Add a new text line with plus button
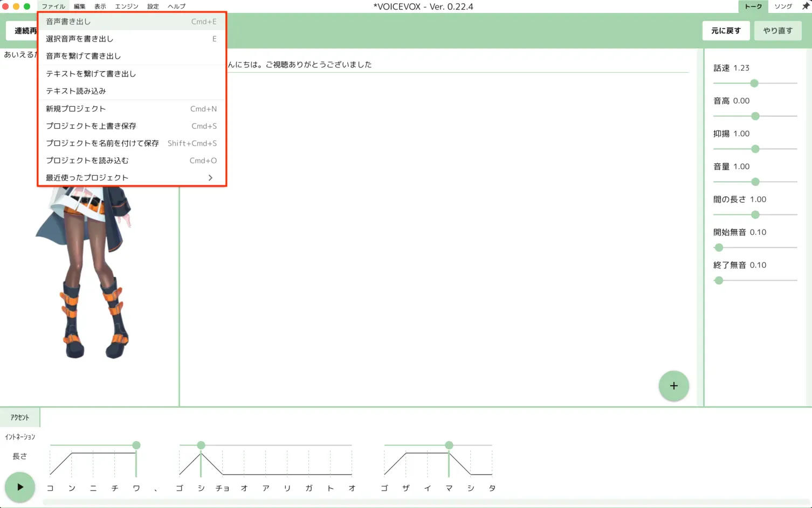 point(673,386)
